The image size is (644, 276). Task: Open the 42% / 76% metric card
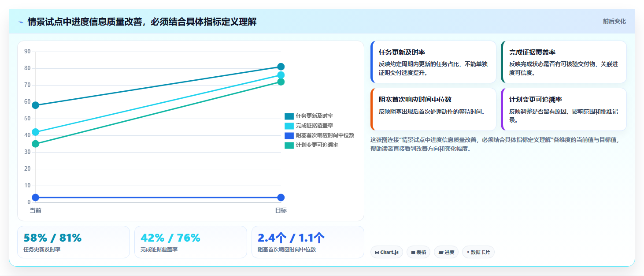coord(191,242)
